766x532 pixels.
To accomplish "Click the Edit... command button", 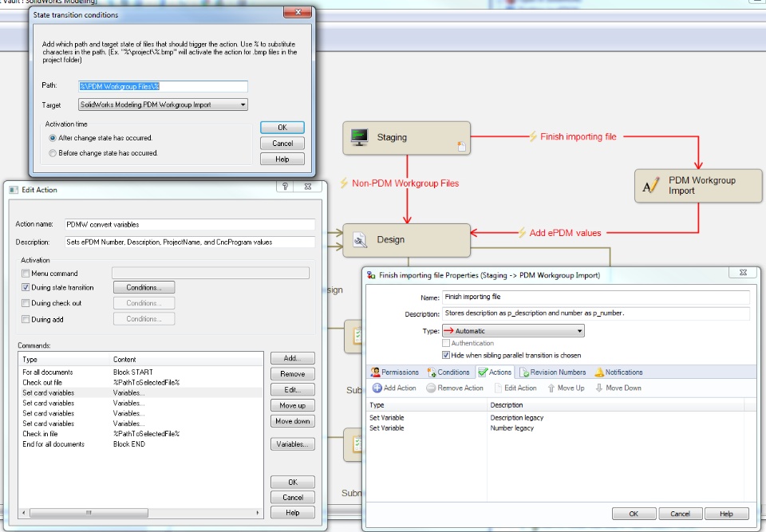I will [x=293, y=389].
